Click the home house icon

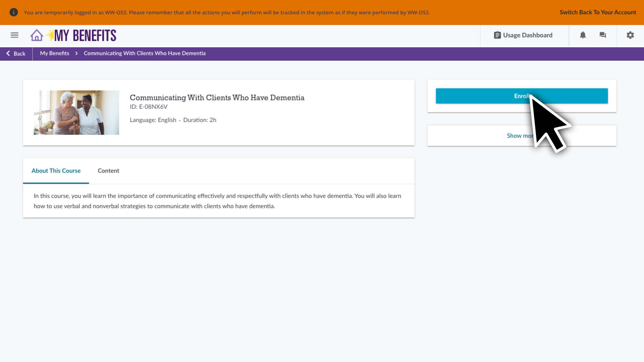(x=37, y=35)
